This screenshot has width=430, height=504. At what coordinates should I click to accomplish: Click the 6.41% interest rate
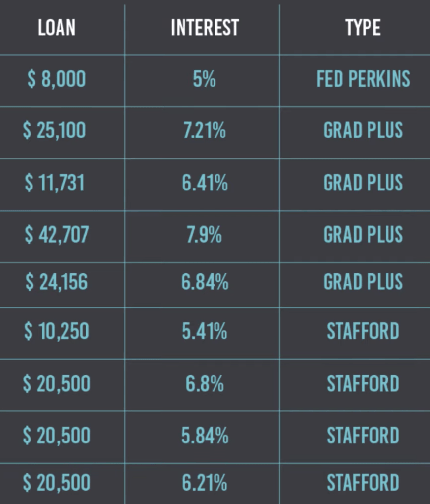coord(205,183)
